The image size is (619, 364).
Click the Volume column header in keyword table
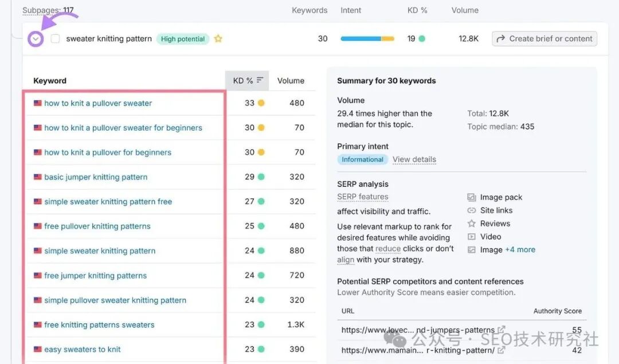[x=291, y=80]
